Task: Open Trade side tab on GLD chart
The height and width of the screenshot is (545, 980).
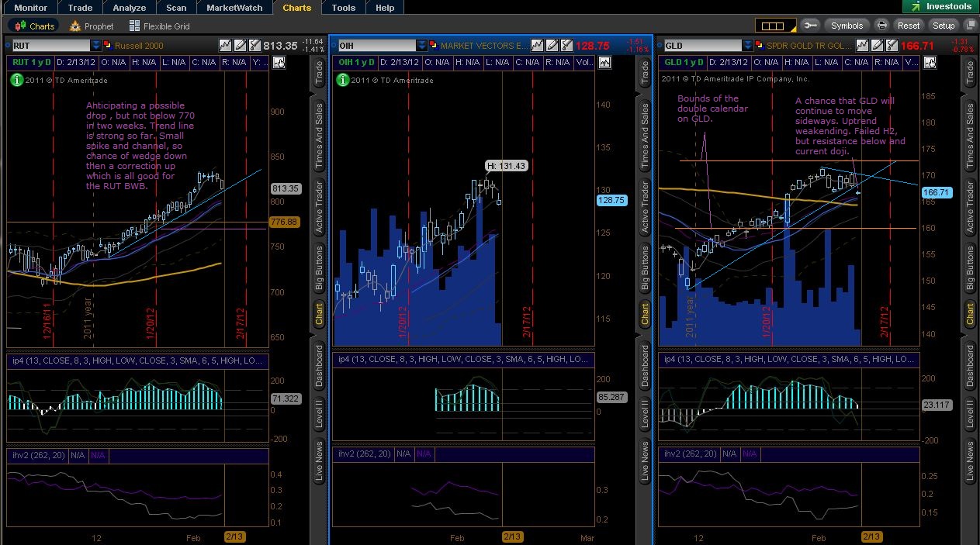Action: (970, 73)
